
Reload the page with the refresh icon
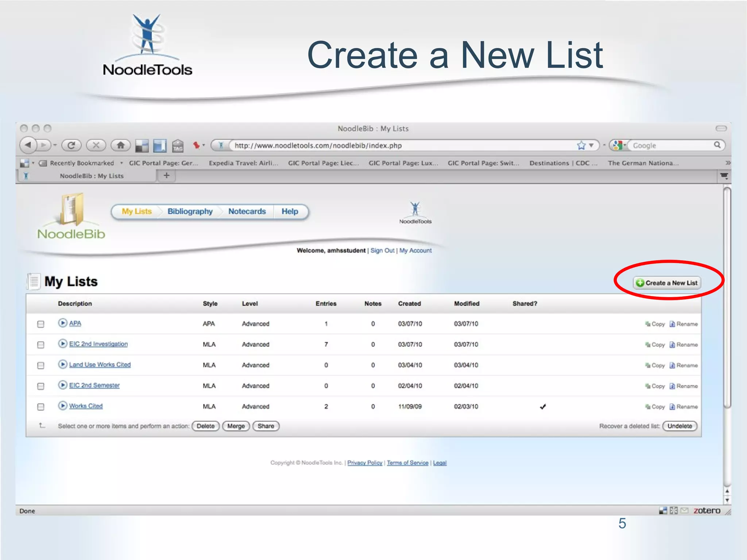[71, 145]
